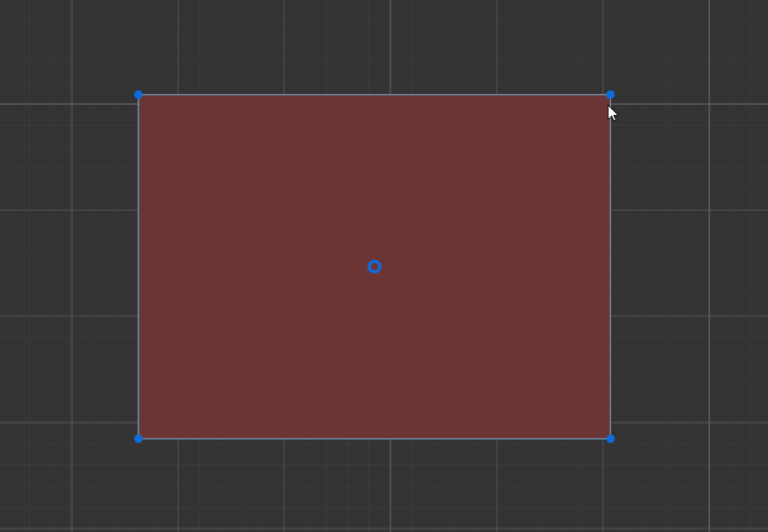Select the bottom-right corner handle of the rectangle
Screen dimensions: 768x532
click(x=610, y=438)
